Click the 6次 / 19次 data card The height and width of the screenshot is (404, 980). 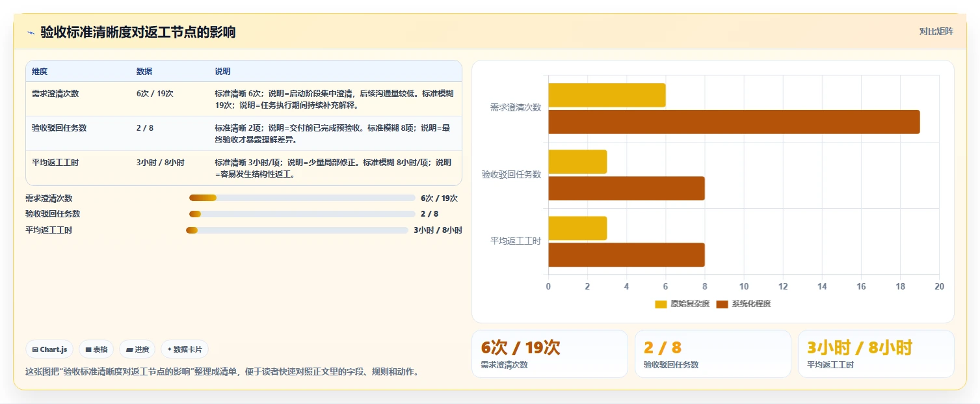click(550, 354)
